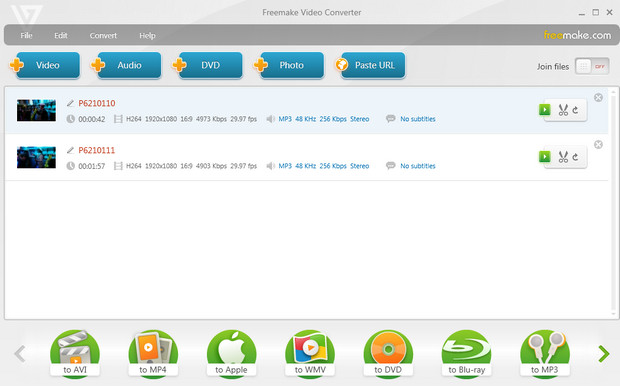This screenshot has width=620, height=386.
Task: Open subtitles options for P6210111
Action: [x=418, y=166]
